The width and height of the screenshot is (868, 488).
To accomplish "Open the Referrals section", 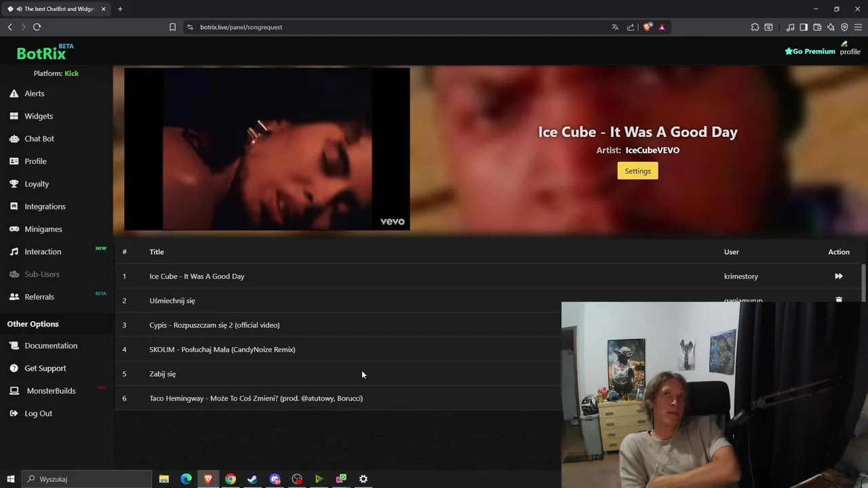I will 39,297.
